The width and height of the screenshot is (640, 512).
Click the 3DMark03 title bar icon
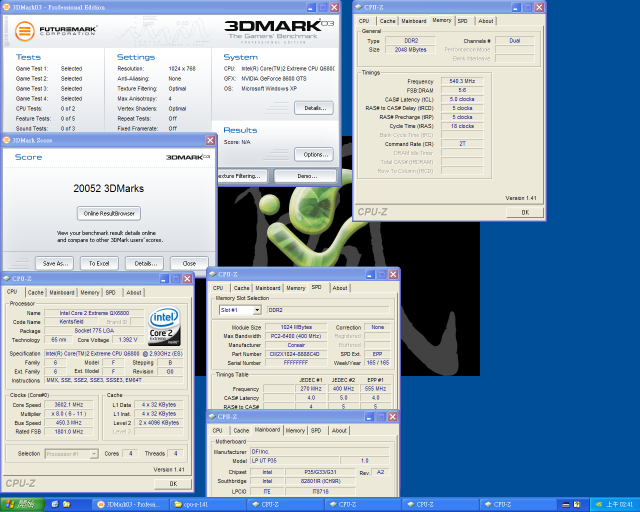[x=6, y=7]
